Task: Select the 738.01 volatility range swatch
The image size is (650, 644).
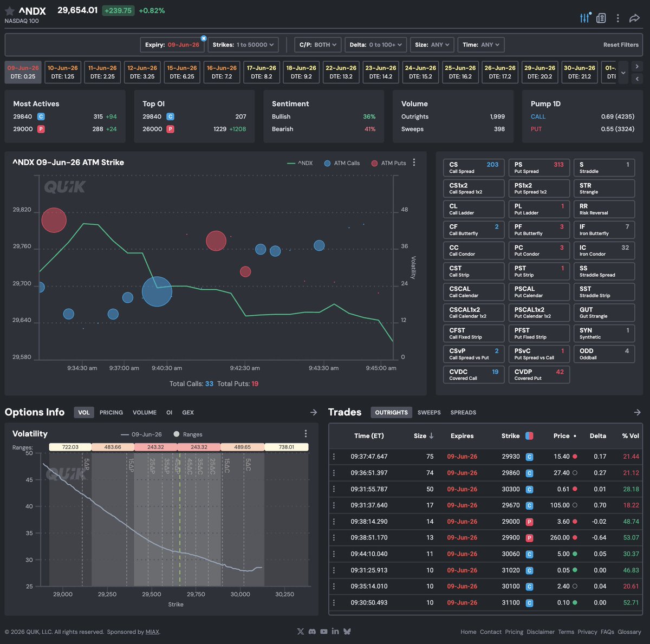Action: click(x=287, y=447)
